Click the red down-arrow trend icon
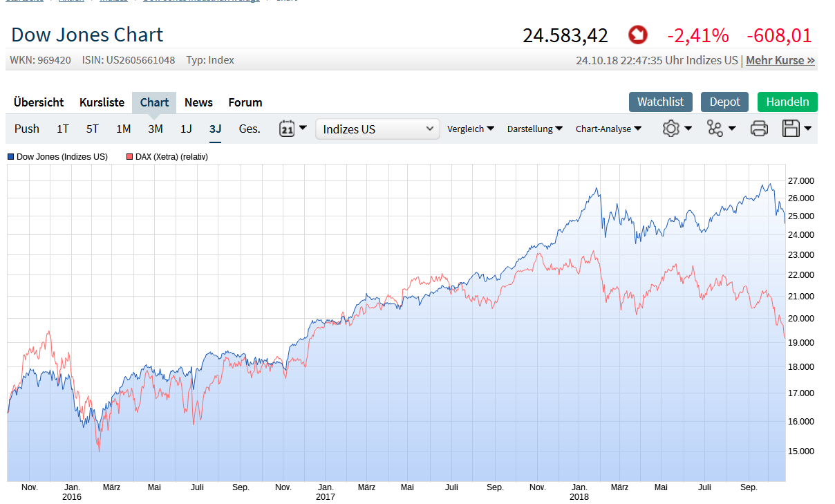835x504 pixels. [x=638, y=35]
